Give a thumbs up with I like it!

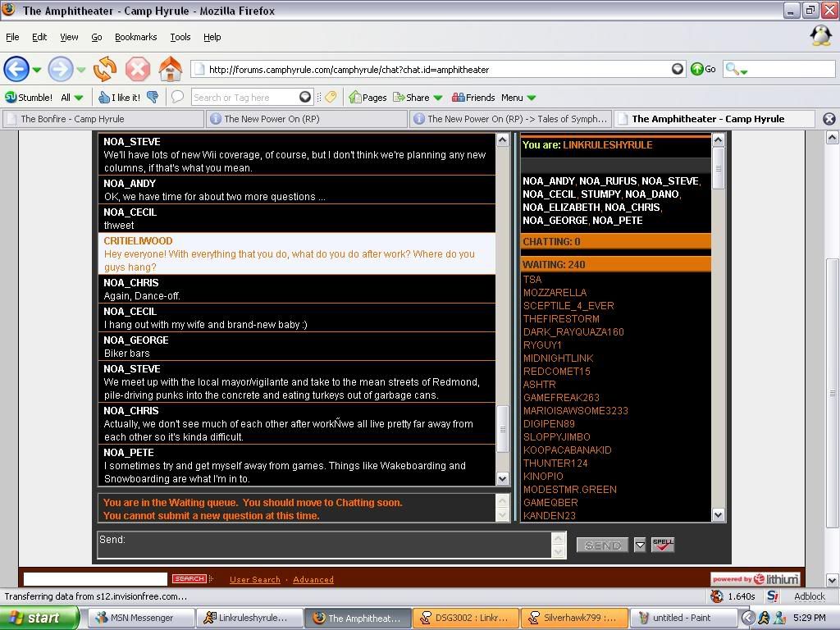(x=120, y=98)
